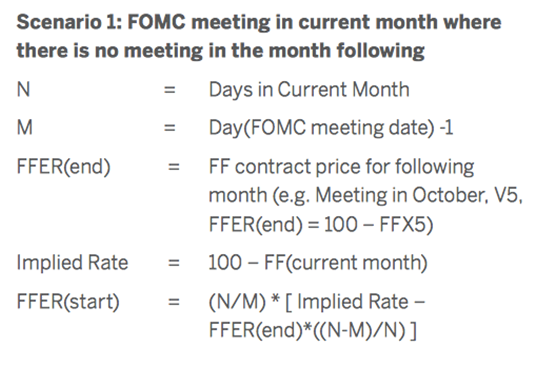
Task: Click the equals sign beside Implied Rate
Action: (174, 263)
